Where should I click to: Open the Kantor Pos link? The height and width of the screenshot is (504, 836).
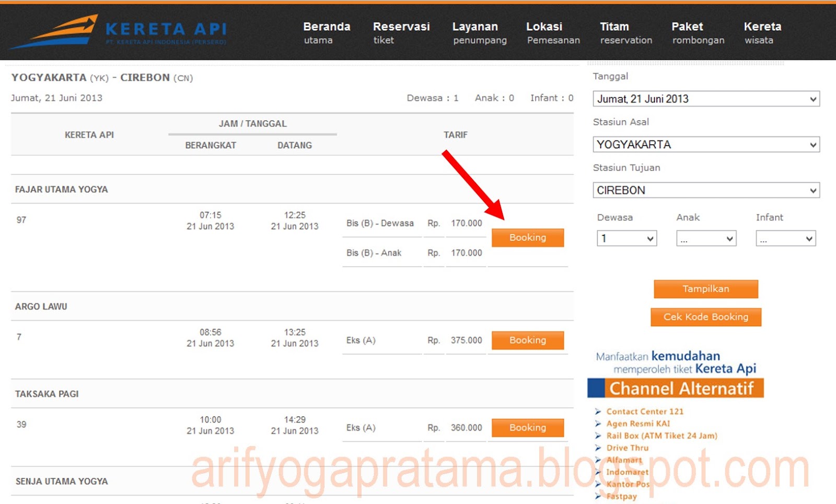pos(628,484)
